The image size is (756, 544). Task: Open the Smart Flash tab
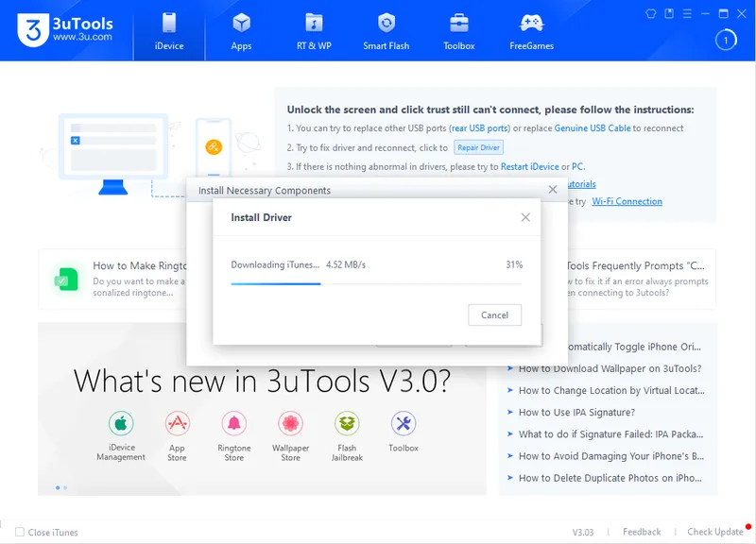pyautogui.click(x=387, y=30)
